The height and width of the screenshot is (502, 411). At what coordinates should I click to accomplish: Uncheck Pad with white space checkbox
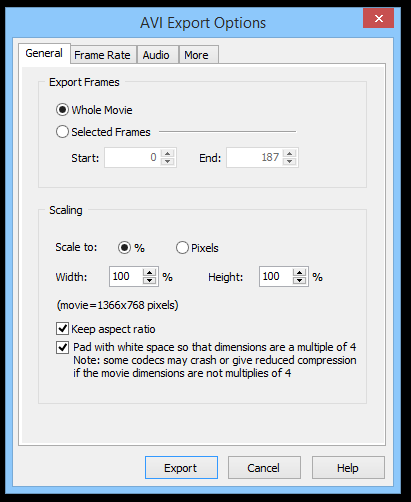[62, 347]
